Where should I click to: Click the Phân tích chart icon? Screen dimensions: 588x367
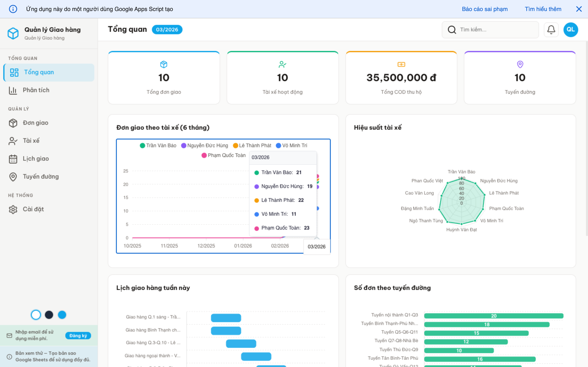coord(13,90)
